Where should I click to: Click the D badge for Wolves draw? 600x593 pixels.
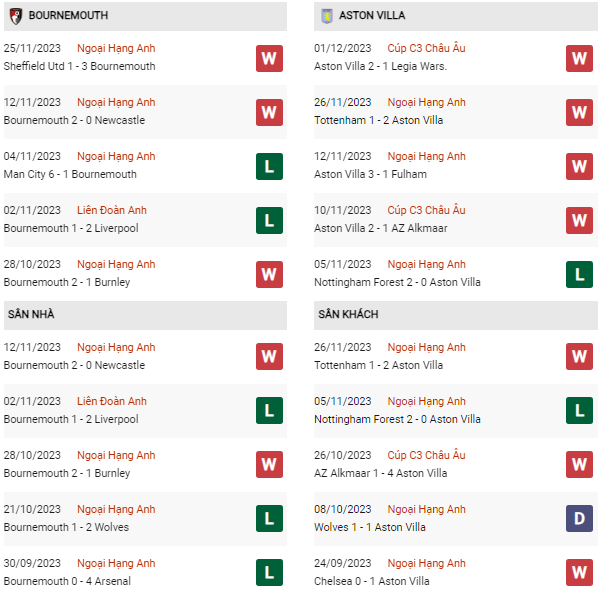580,518
